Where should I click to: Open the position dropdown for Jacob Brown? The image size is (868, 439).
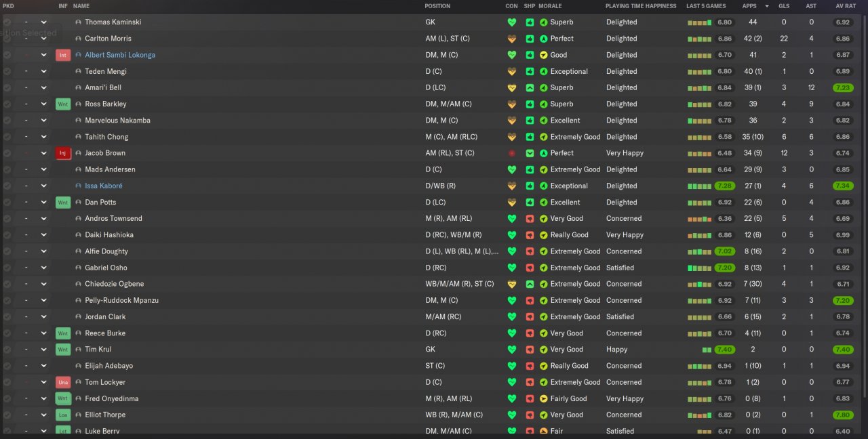tap(43, 153)
